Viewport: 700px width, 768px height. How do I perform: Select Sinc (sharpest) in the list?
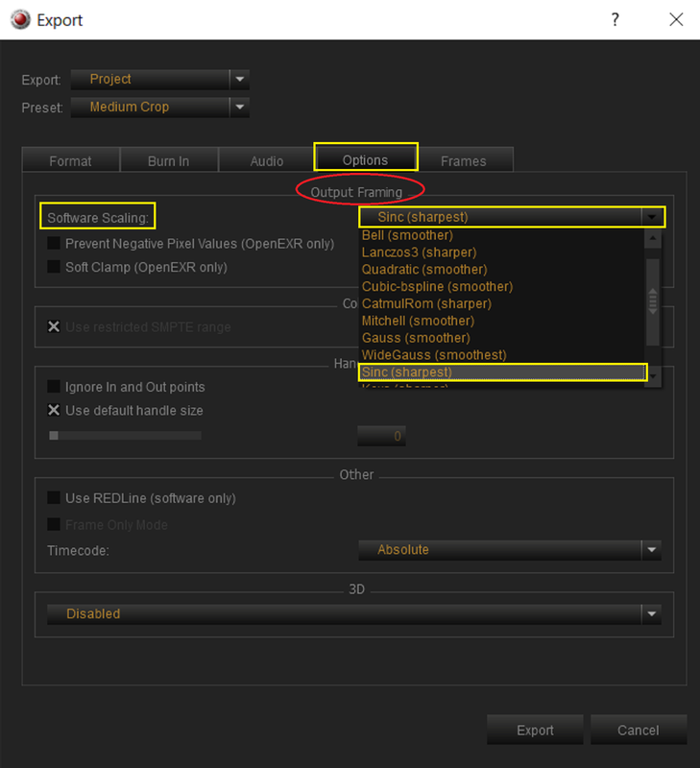501,372
